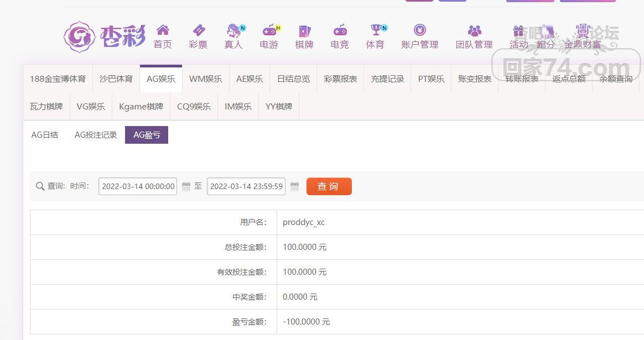This screenshot has height=340, width=644.
Task: Click 首页 menu label
Action: pyautogui.click(x=163, y=44)
